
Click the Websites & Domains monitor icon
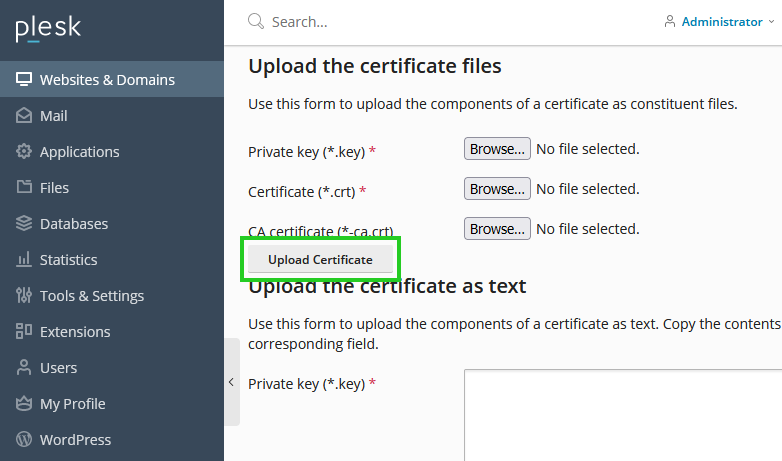(23, 79)
